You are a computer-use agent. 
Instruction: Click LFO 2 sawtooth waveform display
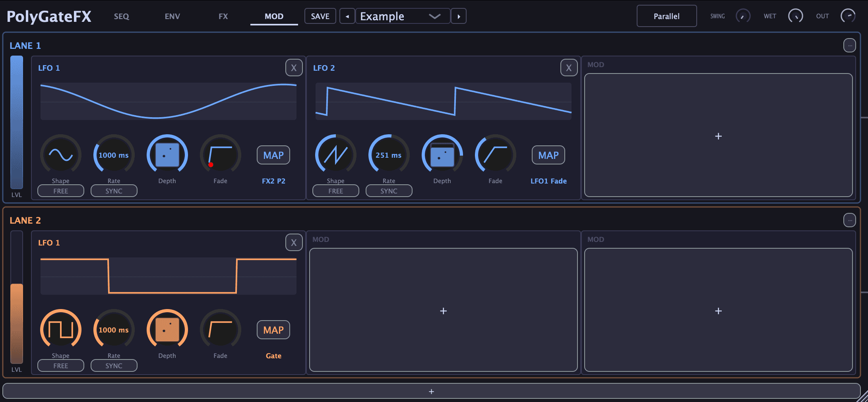point(444,101)
